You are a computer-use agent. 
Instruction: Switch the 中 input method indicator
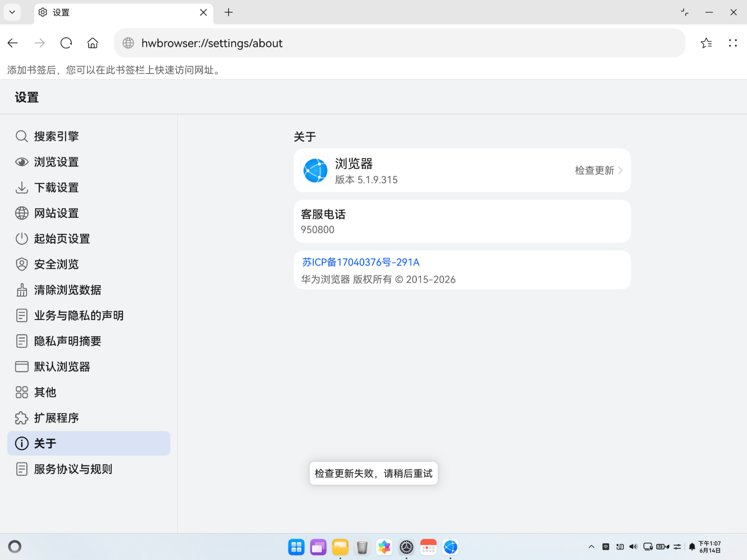point(606,546)
